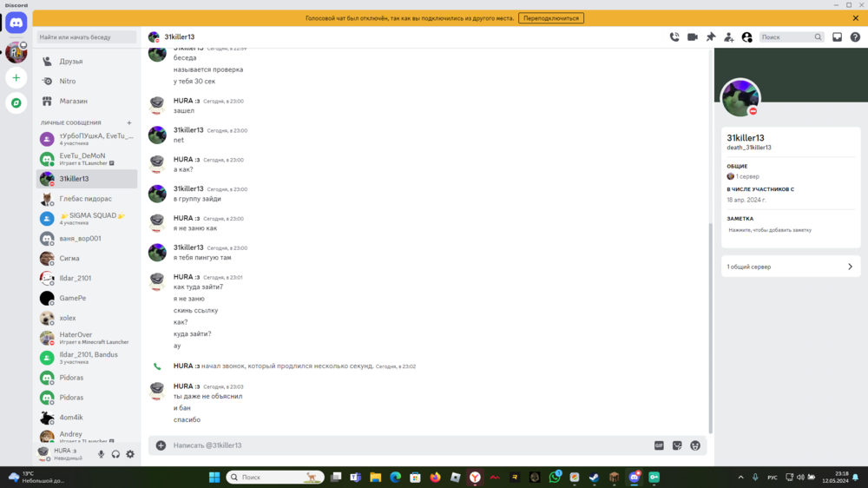
Task: Click attachment plus button in message box
Action: pos(161,445)
